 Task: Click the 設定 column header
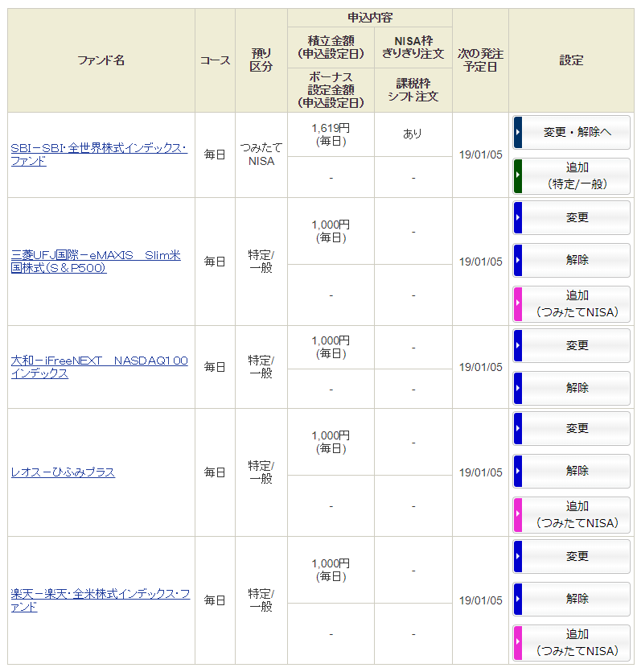point(572,60)
